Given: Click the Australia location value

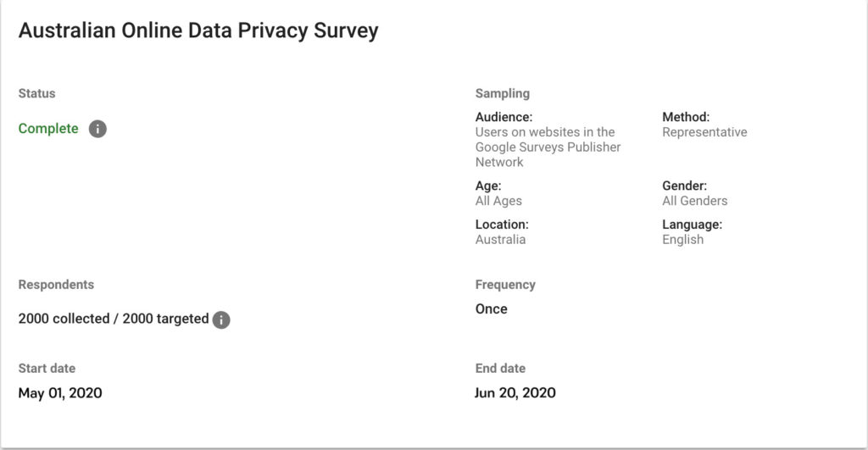Looking at the screenshot, I should (x=500, y=240).
